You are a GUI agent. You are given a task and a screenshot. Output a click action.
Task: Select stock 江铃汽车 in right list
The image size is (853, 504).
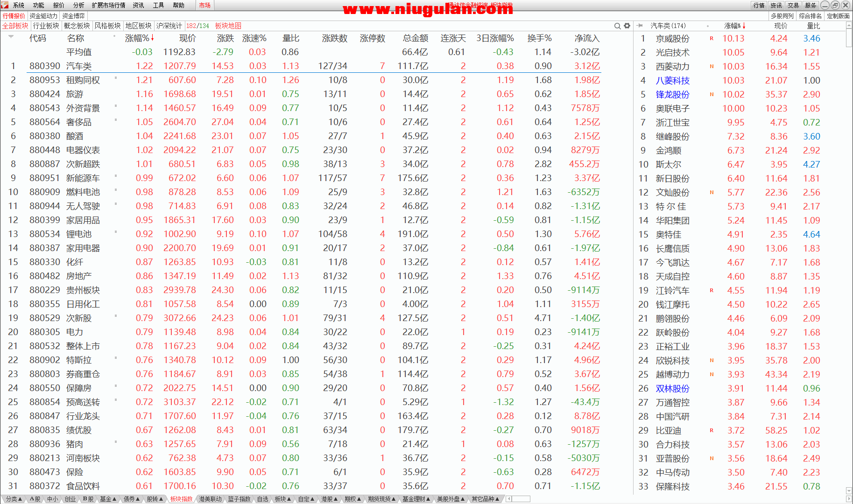point(672,290)
